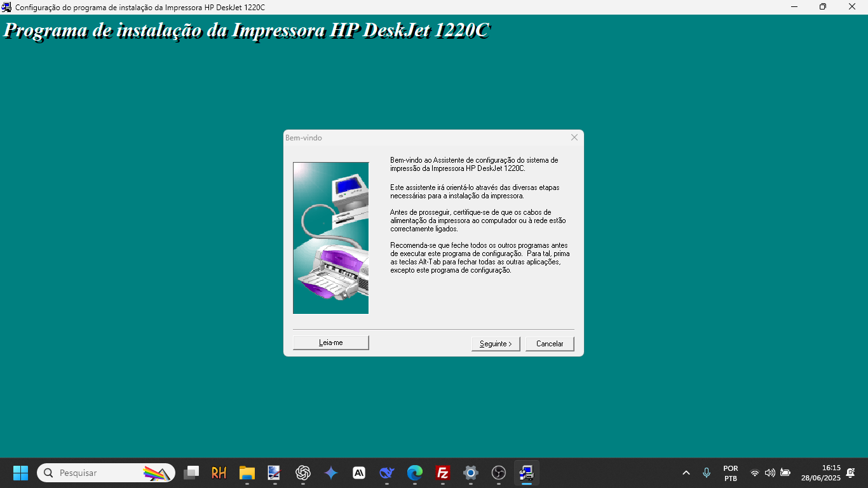Image resolution: width=868 pixels, height=488 pixels.
Task: Open the clock showing 16:15
Action: [821, 473]
